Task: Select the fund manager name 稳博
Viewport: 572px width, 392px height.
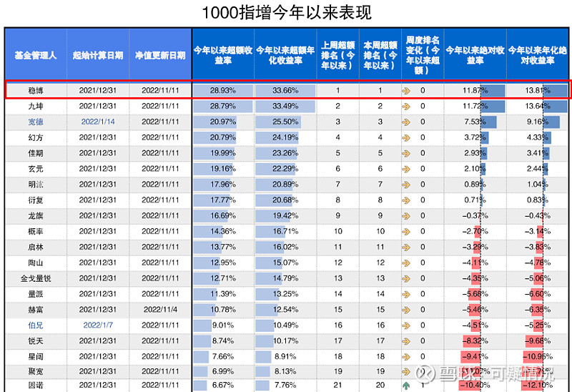Action: click(x=36, y=91)
